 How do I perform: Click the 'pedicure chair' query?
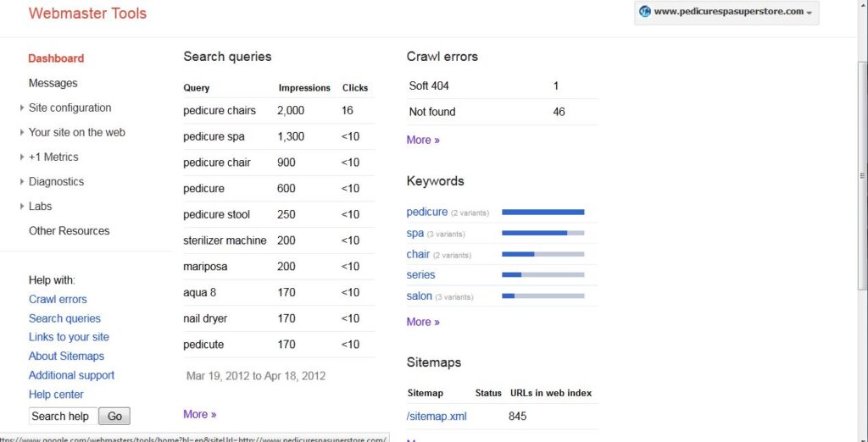click(x=217, y=163)
